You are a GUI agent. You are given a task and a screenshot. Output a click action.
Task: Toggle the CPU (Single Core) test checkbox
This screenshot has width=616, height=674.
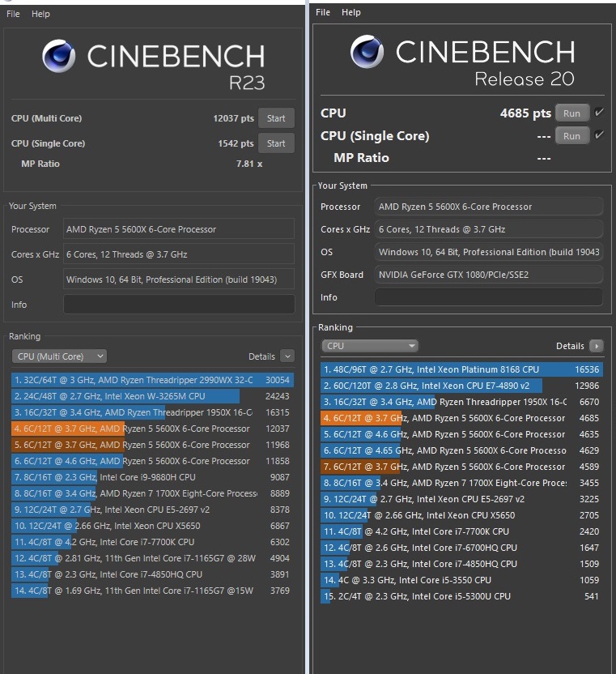[599, 135]
